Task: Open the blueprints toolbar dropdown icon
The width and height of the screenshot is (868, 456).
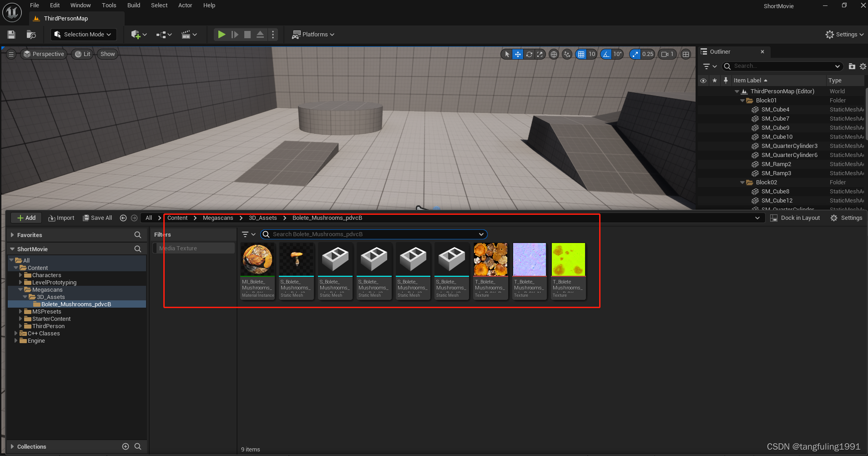Action: (x=164, y=35)
